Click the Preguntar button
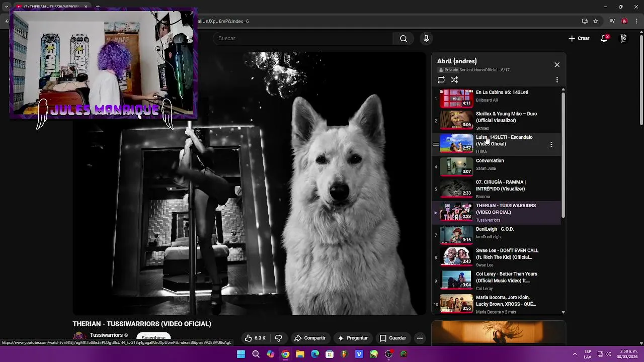Viewport: 644px width, 362px height. click(353, 338)
